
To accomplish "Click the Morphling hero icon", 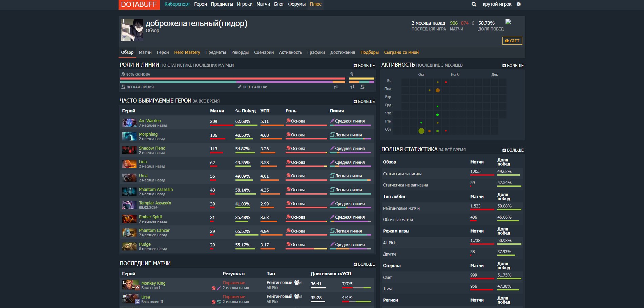I will pos(129,136).
